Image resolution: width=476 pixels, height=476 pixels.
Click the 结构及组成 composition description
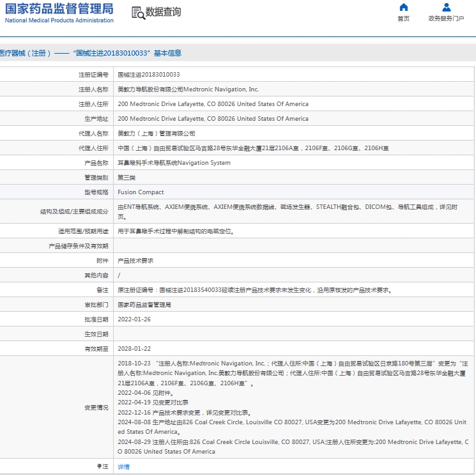[x=288, y=211]
